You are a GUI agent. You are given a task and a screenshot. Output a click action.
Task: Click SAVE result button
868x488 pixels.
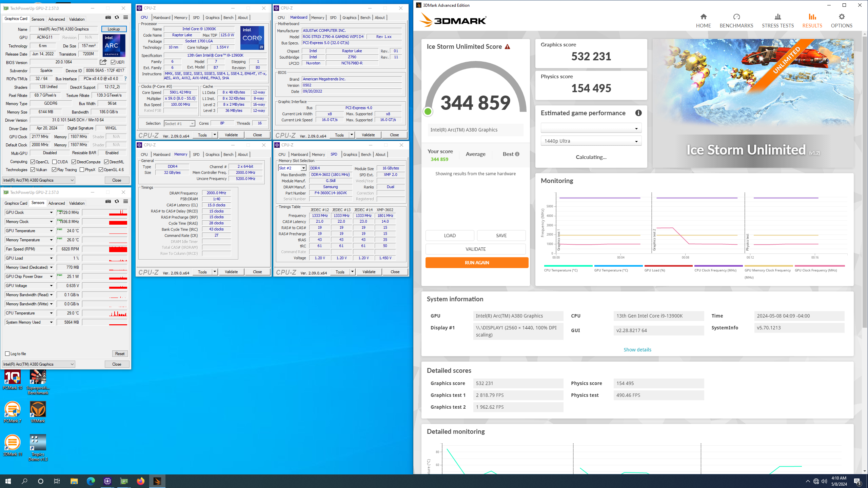pyautogui.click(x=501, y=236)
